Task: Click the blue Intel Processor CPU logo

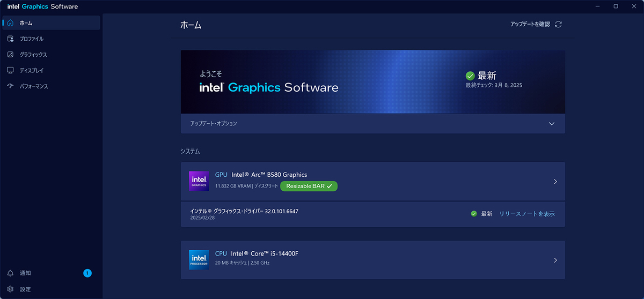Action: [199, 259]
